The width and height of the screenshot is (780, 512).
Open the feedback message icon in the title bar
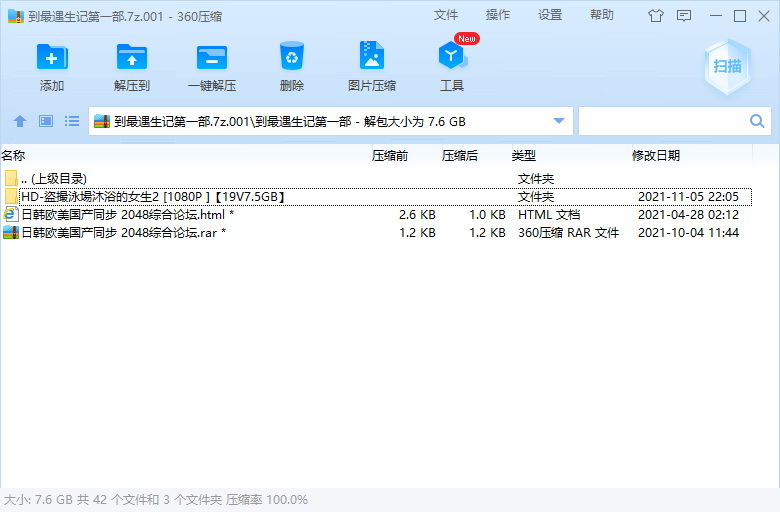tap(684, 16)
